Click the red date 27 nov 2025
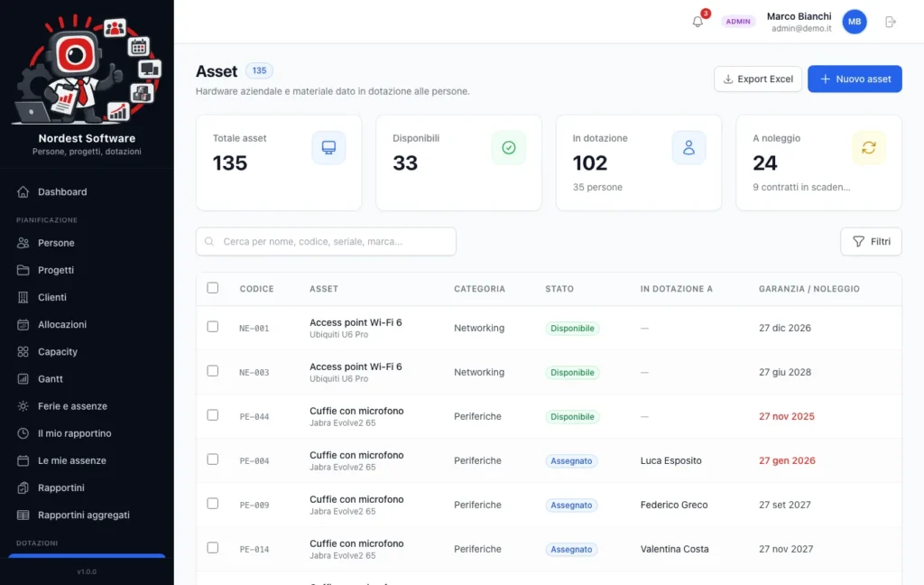Screen dimensions: 924x585 point(786,416)
